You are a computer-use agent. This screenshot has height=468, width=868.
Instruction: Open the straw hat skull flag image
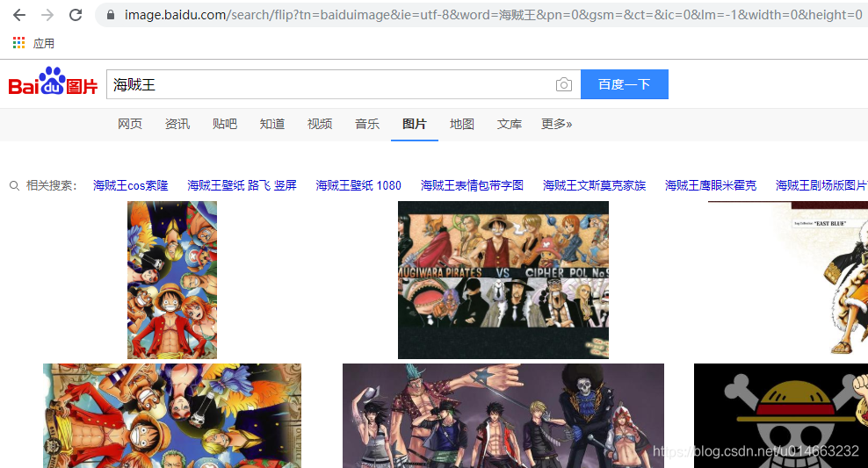(x=781, y=416)
